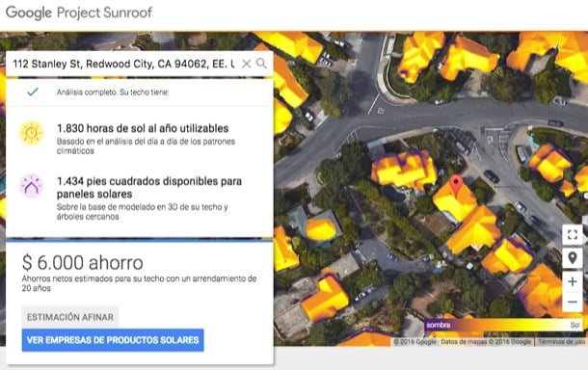This screenshot has width=588, height=370.
Task: Click 'Basado en el análisis del día' text
Action: pos(146,146)
